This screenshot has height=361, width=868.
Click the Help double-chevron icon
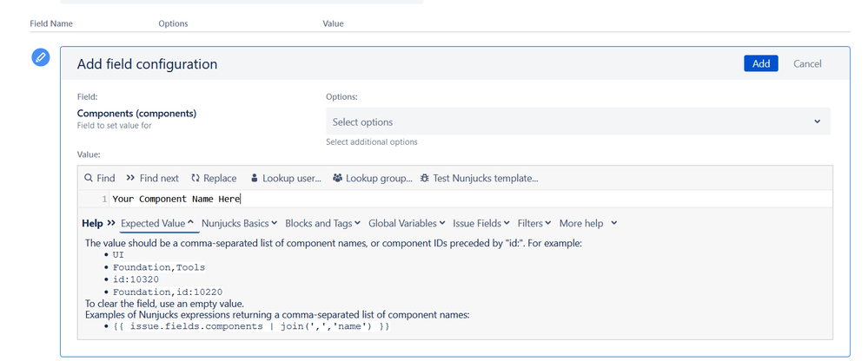click(x=111, y=223)
